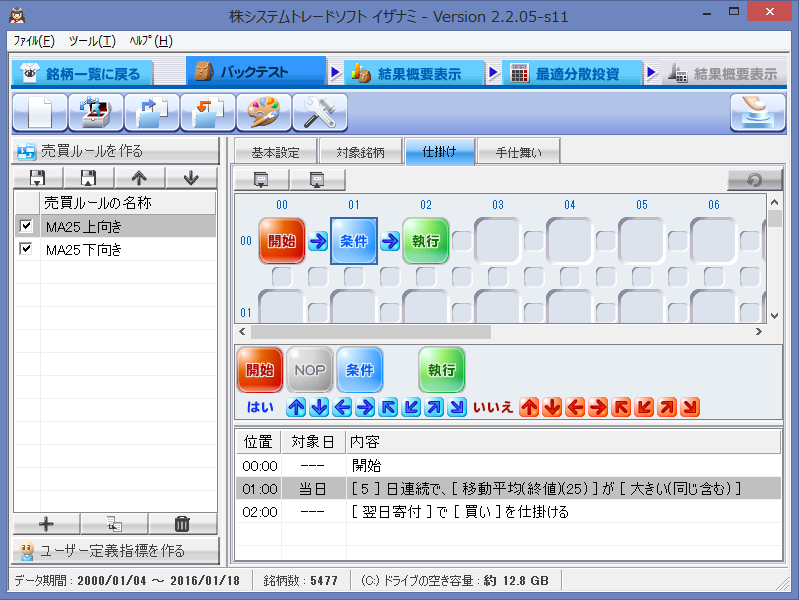Switch to the 基本設定 tab
The height and width of the screenshot is (600, 799).
coord(276,152)
